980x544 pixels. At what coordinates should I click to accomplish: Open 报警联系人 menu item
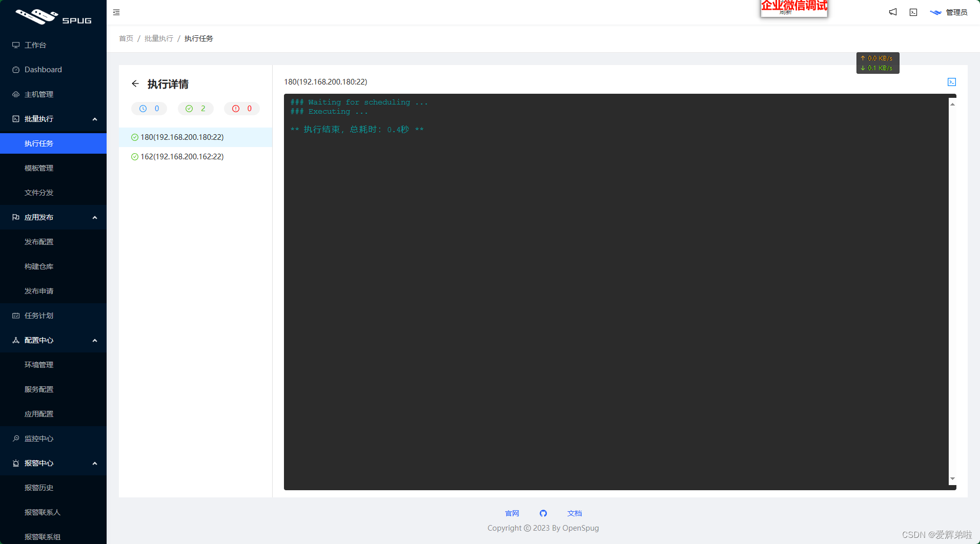coord(53,512)
